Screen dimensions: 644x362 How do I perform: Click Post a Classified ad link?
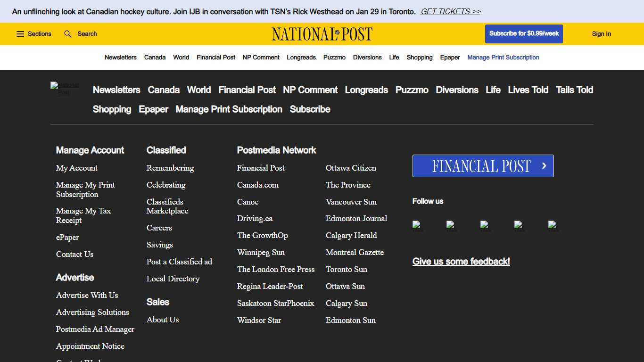tap(179, 262)
